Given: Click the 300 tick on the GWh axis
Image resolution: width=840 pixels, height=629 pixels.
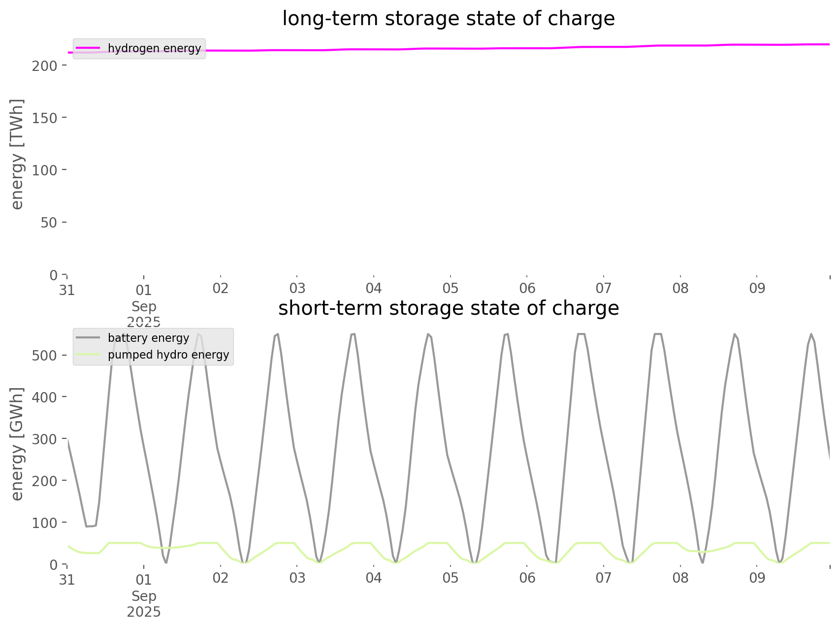Looking at the screenshot, I should pyautogui.click(x=45, y=439).
